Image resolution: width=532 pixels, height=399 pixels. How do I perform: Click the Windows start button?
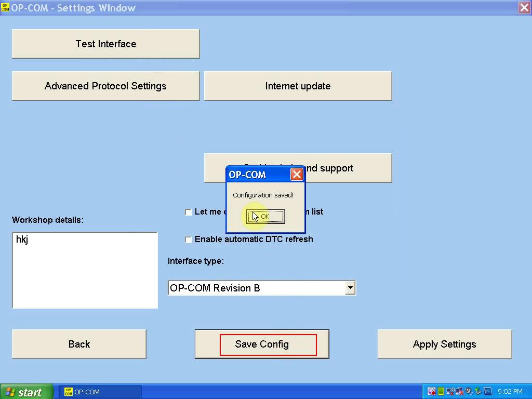coord(26,392)
